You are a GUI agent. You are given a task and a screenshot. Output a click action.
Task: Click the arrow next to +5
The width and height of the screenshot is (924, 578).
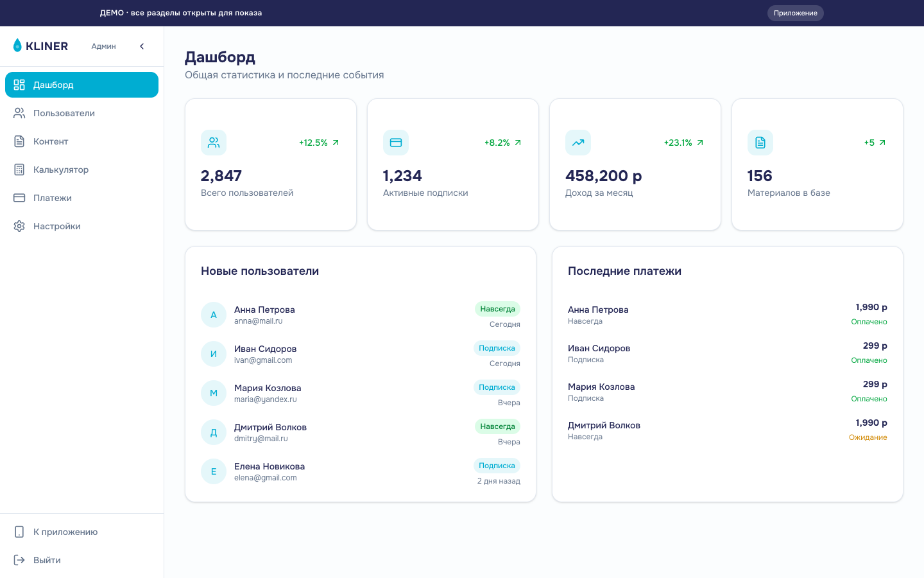pos(882,143)
